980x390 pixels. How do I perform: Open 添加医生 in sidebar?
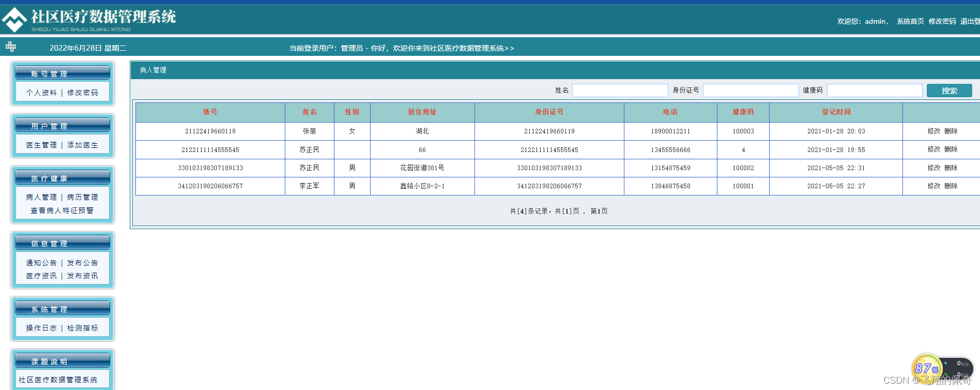(83, 145)
